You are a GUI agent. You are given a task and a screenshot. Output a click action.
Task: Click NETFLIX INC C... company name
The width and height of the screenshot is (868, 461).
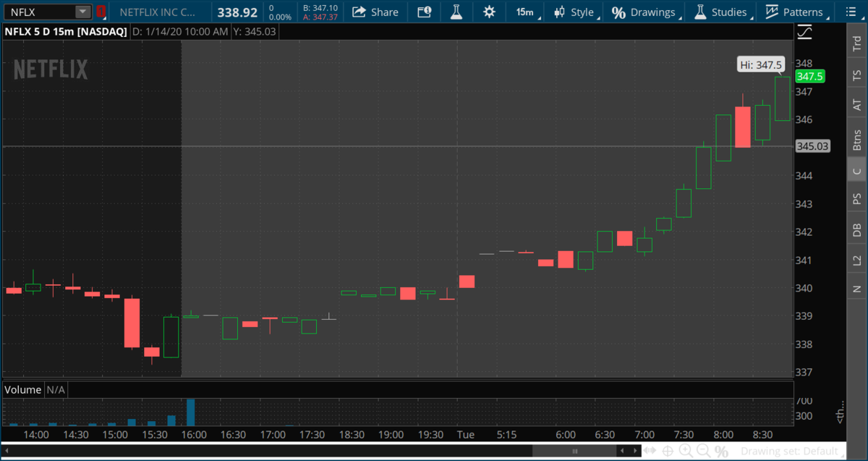click(x=157, y=12)
